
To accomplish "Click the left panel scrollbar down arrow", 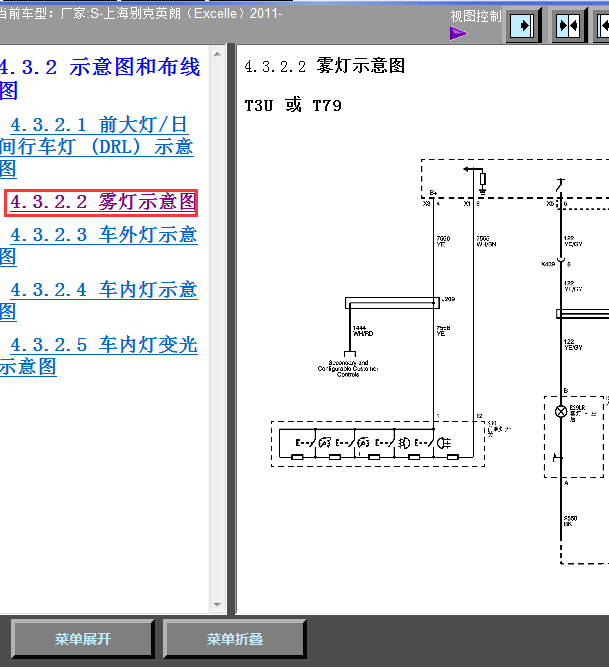I will tap(218, 604).
